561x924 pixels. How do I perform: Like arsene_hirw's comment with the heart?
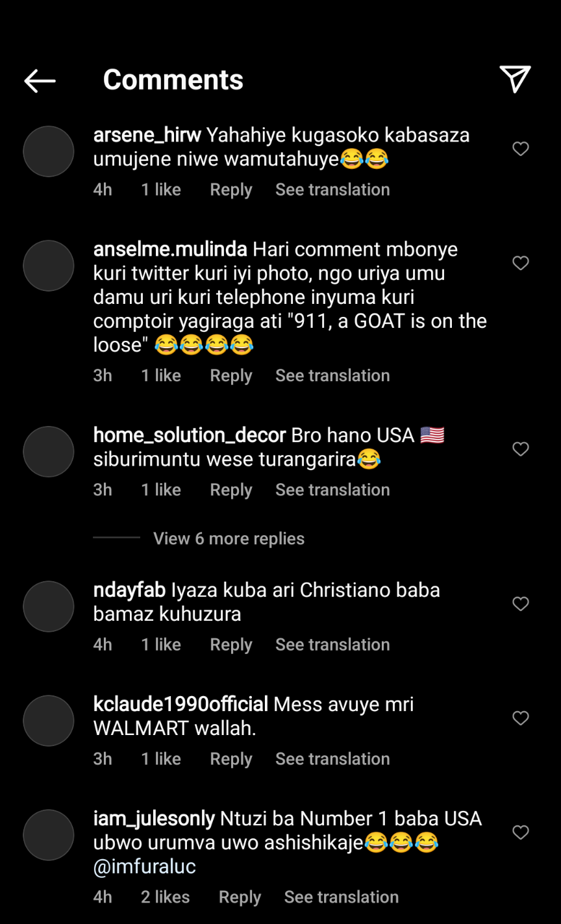[x=521, y=149]
